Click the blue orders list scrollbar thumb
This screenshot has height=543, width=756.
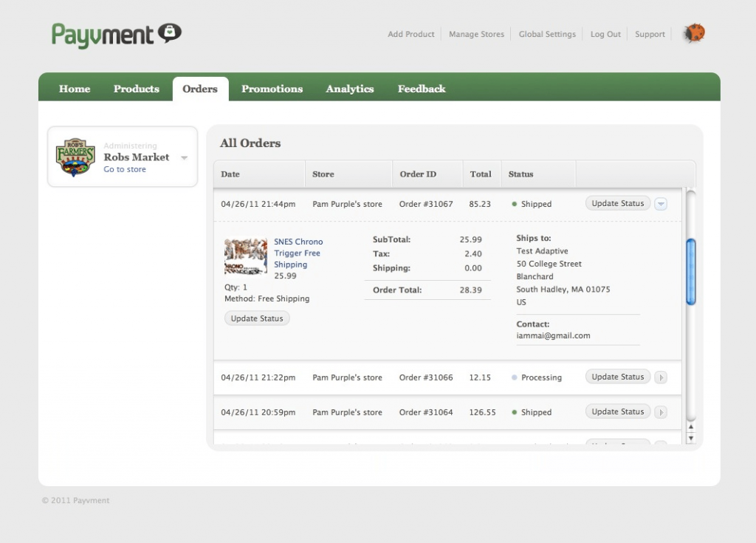pos(691,271)
